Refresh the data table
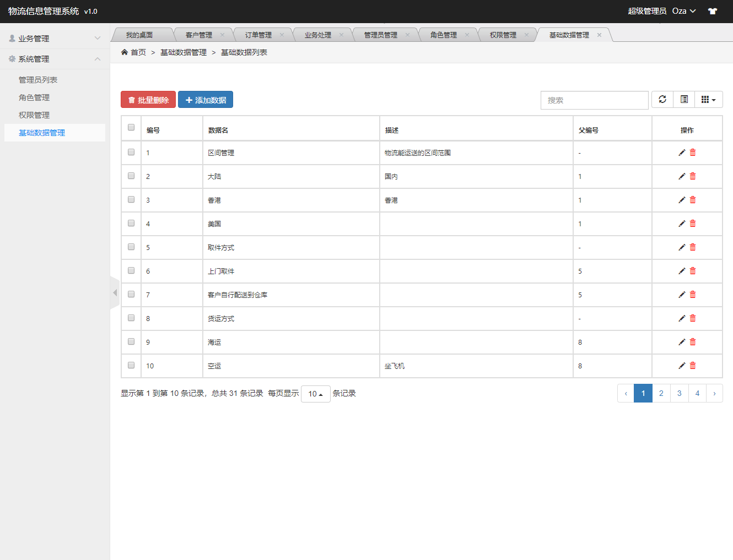Viewport: 733px width, 560px height. tap(662, 100)
